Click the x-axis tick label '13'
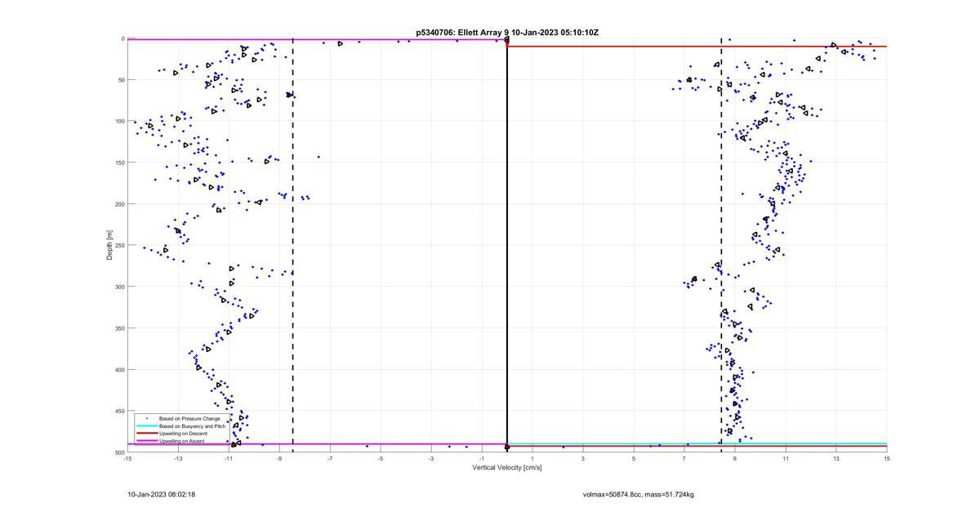980x508 pixels. pos(836,458)
